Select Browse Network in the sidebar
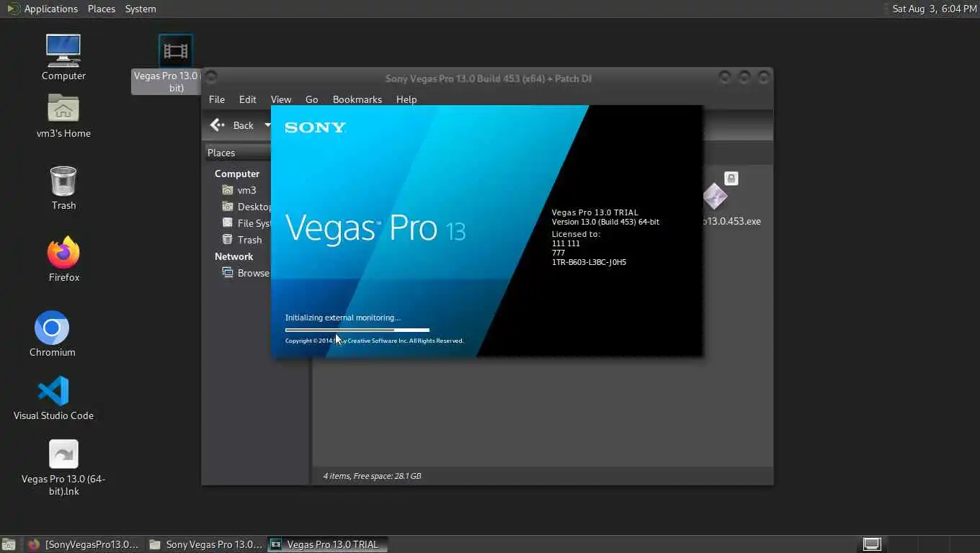Image resolution: width=980 pixels, height=553 pixels. [x=246, y=273]
